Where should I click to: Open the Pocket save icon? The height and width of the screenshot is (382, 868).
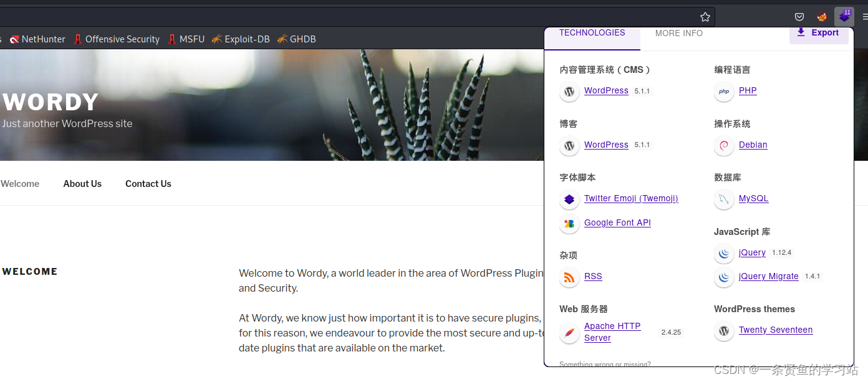click(x=799, y=17)
